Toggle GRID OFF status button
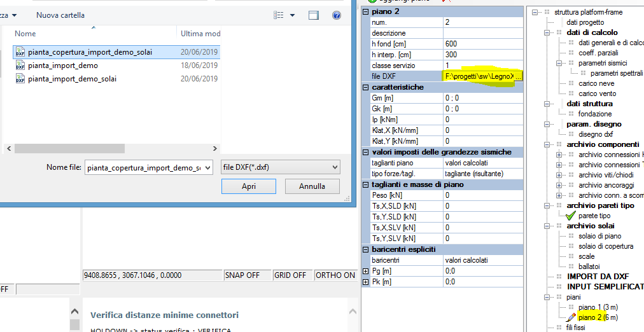 (291, 275)
